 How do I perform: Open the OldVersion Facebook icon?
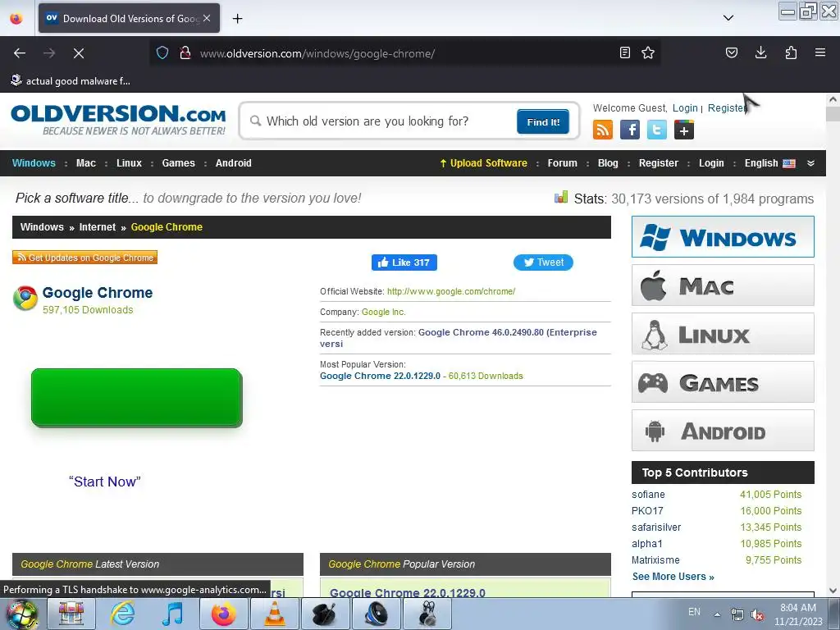pyautogui.click(x=630, y=130)
